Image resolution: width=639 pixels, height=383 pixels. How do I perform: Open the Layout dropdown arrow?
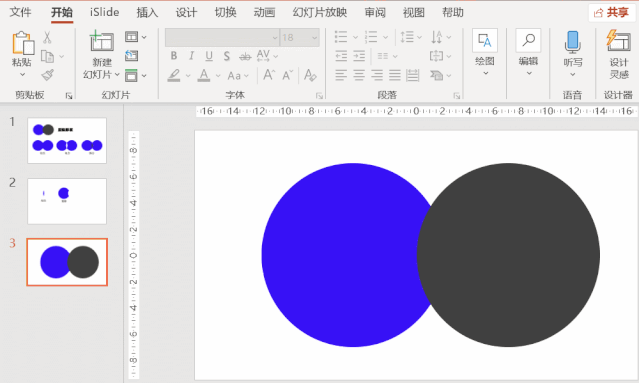(x=144, y=37)
